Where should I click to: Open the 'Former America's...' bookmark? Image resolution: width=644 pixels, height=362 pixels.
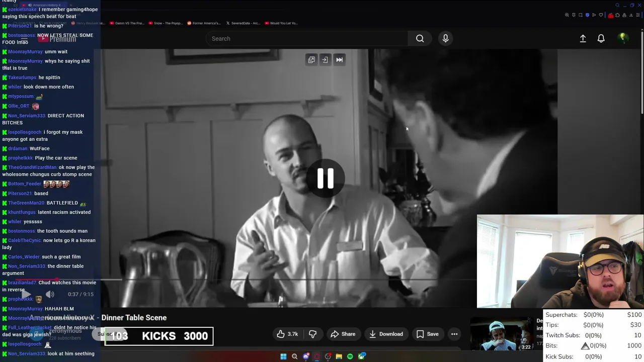[204, 23]
